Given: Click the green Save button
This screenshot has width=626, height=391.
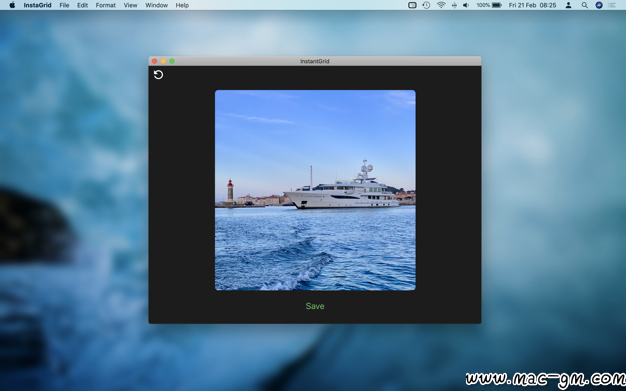Looking at the screenshot, I should click(315, 306).
